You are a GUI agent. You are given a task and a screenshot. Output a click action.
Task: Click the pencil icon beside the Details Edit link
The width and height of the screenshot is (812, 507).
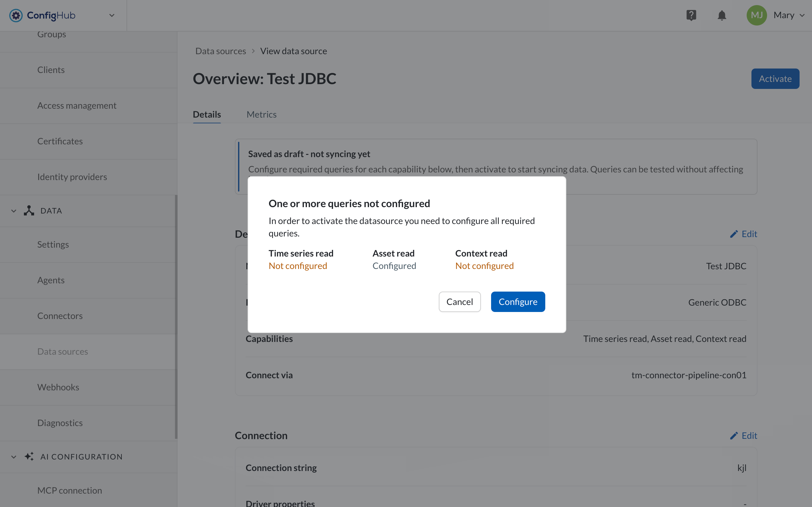point(734,234)
